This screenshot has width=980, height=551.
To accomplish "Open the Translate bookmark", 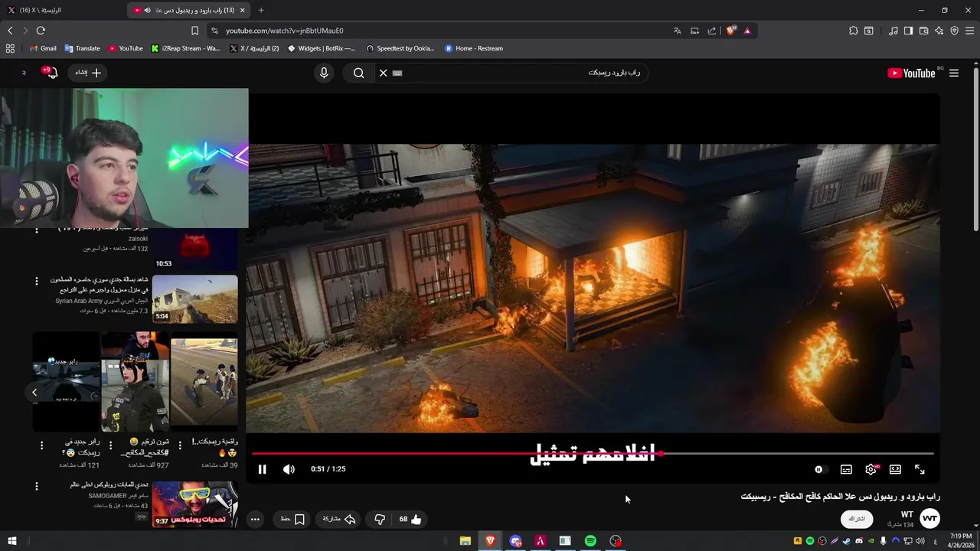I will coord(82,48).
